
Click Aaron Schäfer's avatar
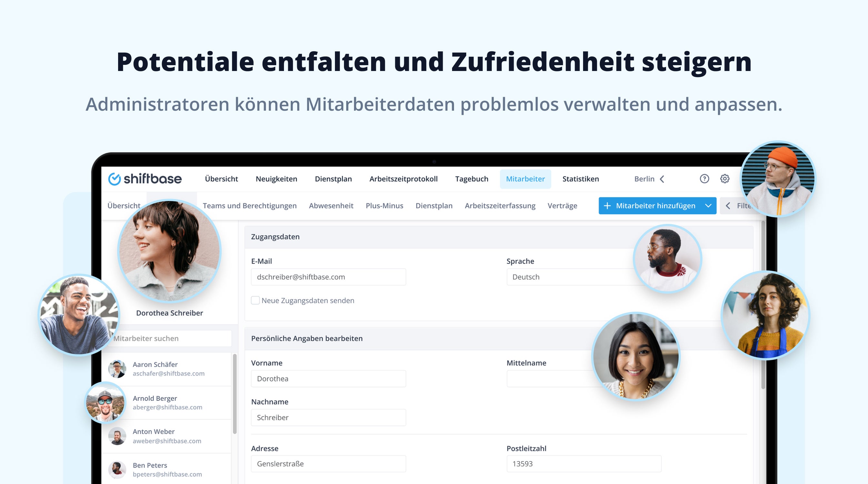117,369
